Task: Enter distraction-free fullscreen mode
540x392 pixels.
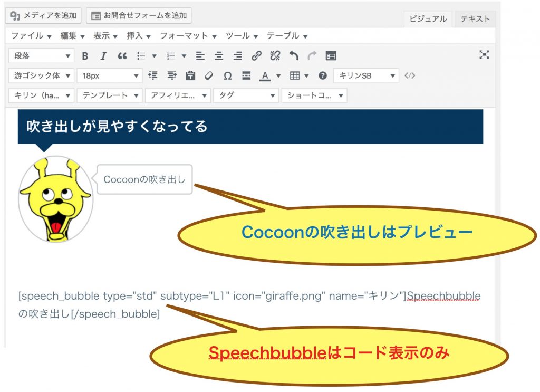Action: click(x=484, y=55)
